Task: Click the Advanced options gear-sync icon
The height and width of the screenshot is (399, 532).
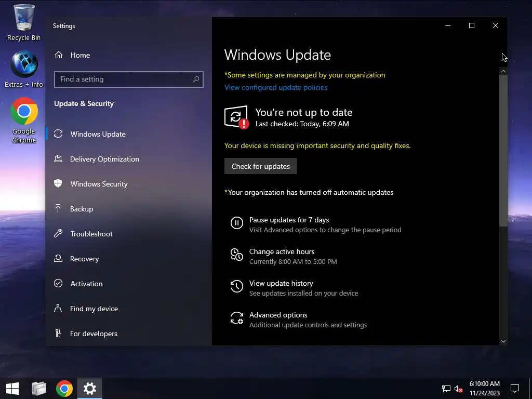Action: click(x=237, y=318)
